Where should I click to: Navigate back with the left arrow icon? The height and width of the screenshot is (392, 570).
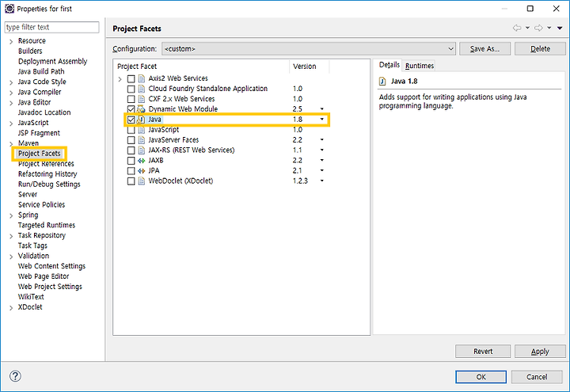point(516,28)
